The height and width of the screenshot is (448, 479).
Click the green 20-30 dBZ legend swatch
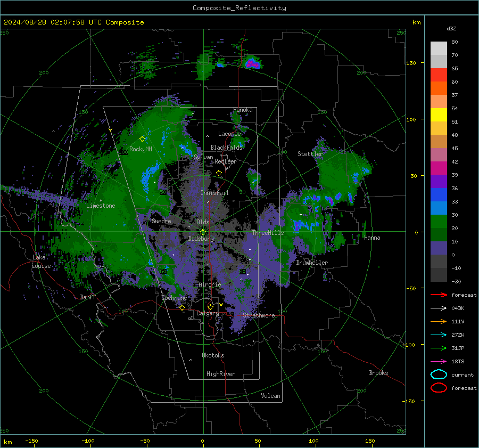pos(439,221)
